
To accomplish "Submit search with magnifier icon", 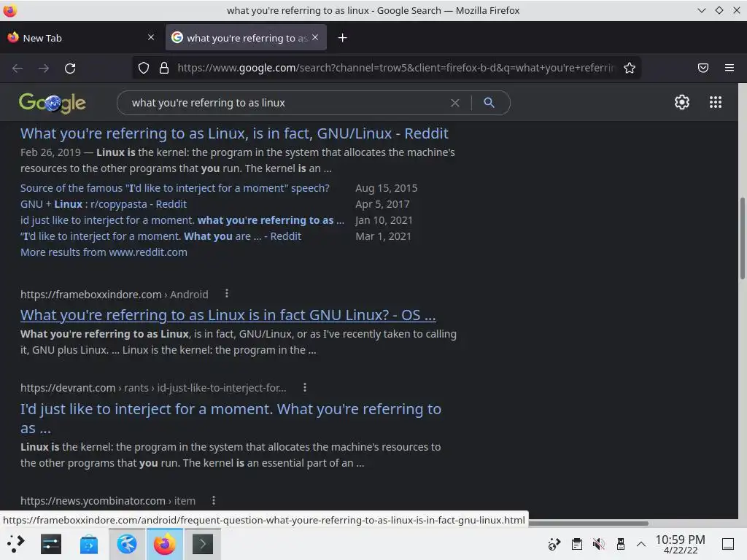I will 489,102.
